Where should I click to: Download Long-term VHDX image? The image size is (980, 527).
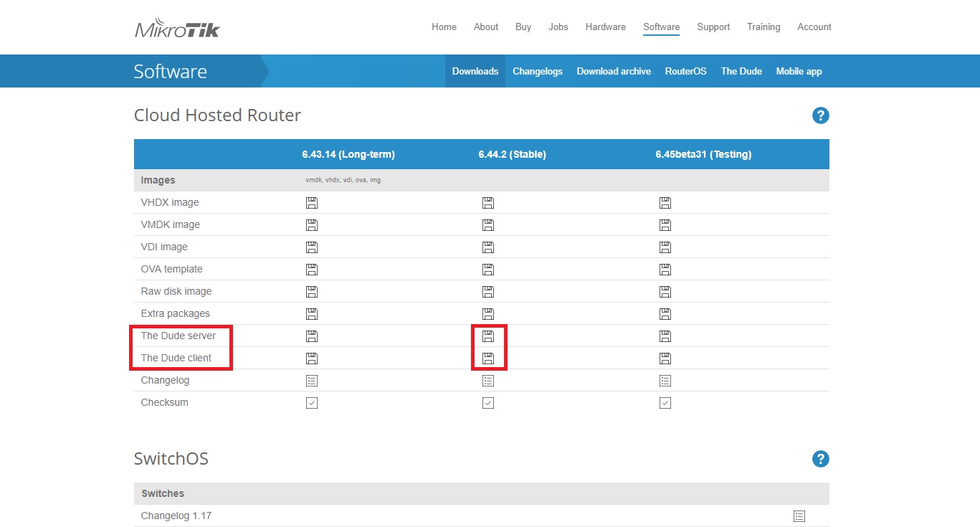click(312, 203)
